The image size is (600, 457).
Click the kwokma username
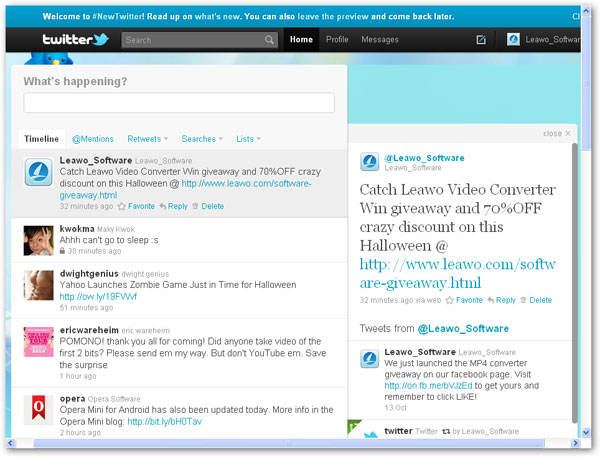pyautogui.click(x=77, y=229)
